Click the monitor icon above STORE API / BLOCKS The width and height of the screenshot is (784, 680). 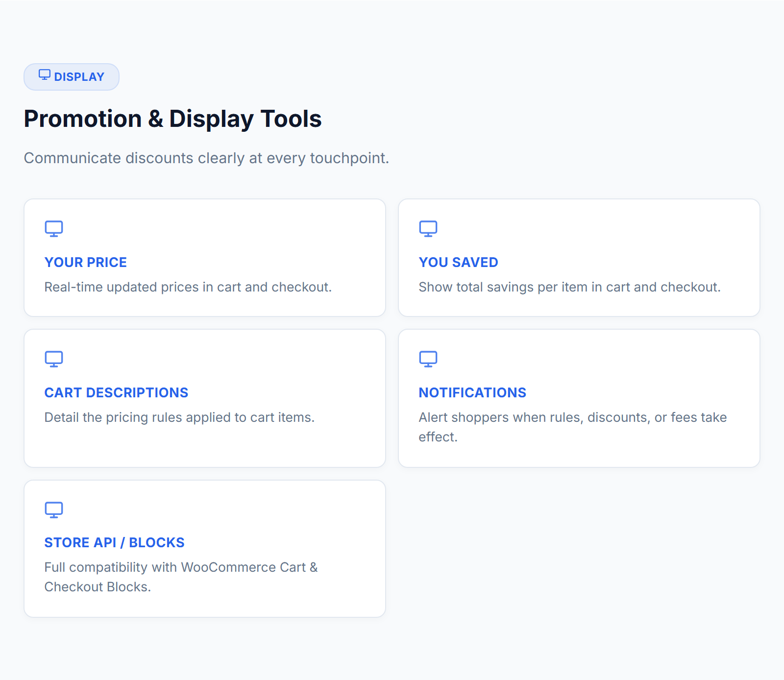[x=54, y=510]
